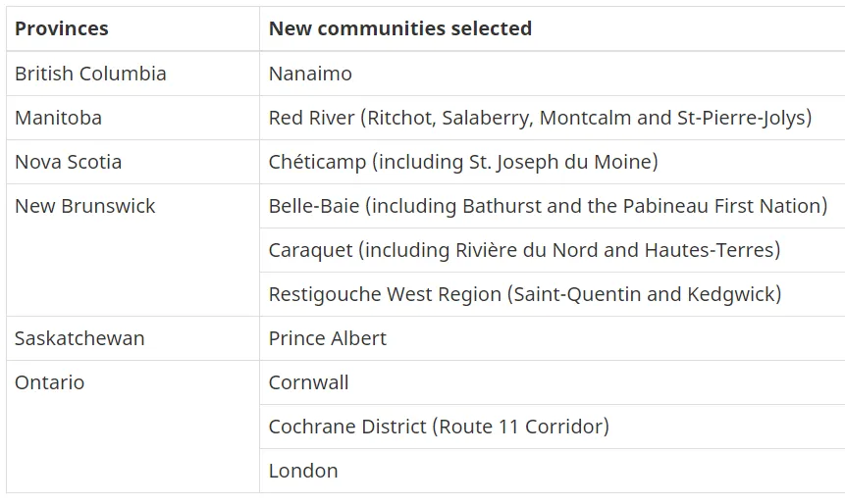Select the New Brunswick province cell
The height and width of the screenshot is (504, 845).
tap(85, 206)
